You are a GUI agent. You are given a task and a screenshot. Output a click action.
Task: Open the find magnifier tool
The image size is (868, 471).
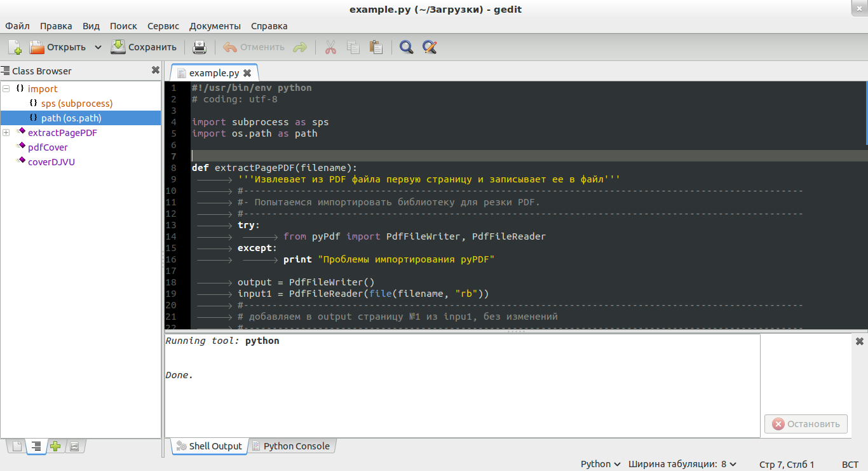(x=406, y=47)
